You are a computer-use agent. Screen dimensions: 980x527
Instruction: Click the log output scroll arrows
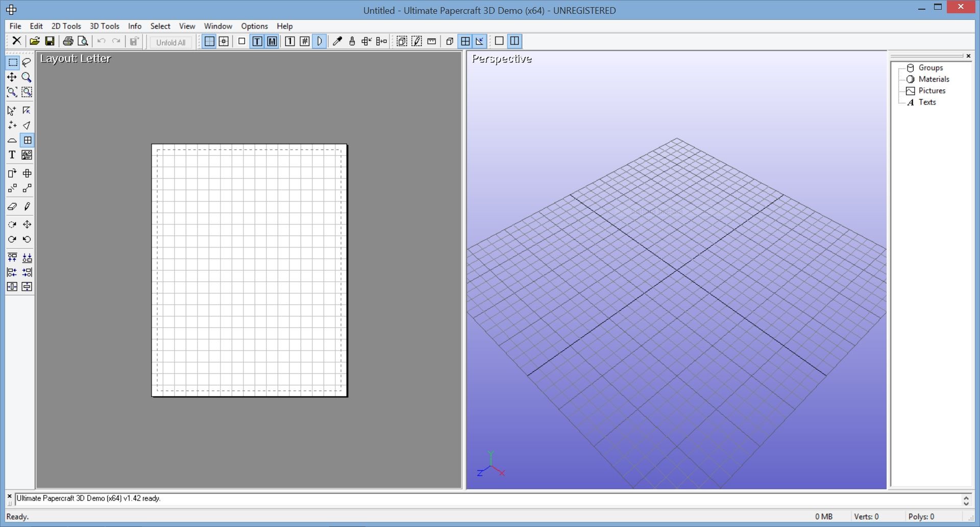click(x=966, y=500)
